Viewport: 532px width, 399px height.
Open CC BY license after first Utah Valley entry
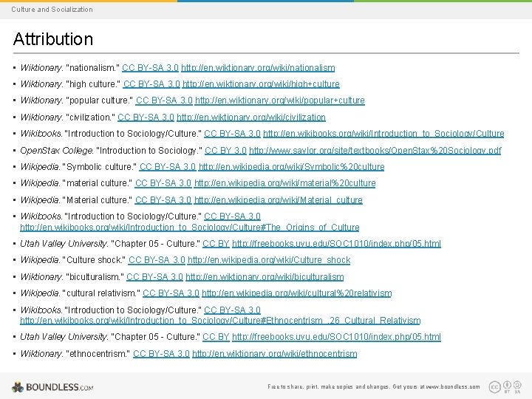(x=216, y=244)
